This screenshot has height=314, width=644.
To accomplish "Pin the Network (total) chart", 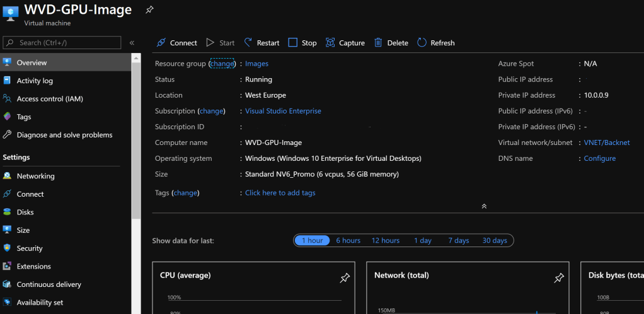I will pyautogui.click(x=558, y=278).
